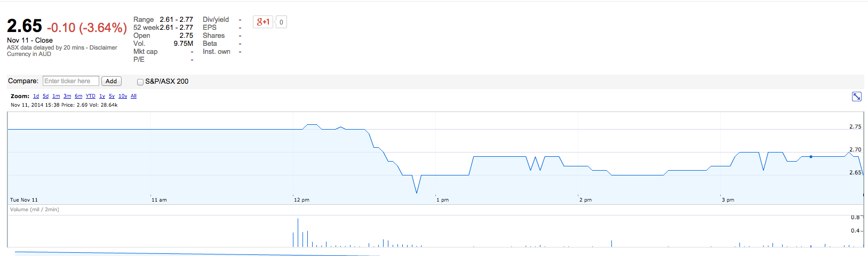This screenshot has height=256, width=868.
Task: Show year-to-date with YTD zoom
Action: click(91, 96)
